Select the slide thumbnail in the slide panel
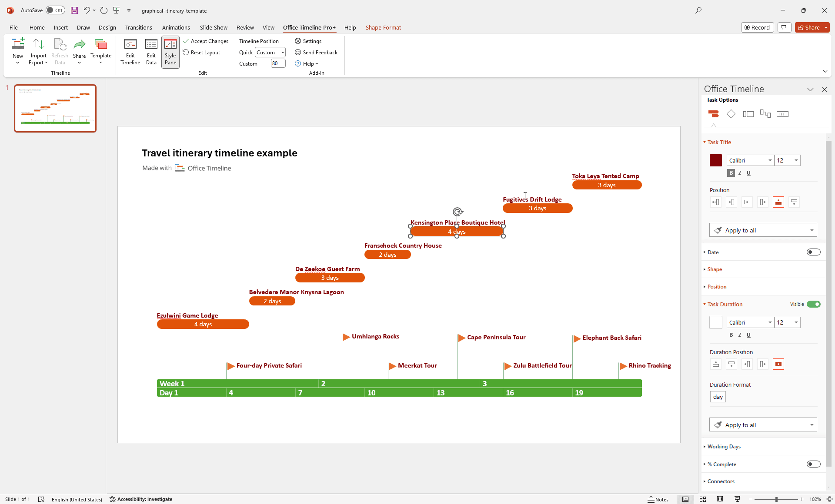 point(55,108)
